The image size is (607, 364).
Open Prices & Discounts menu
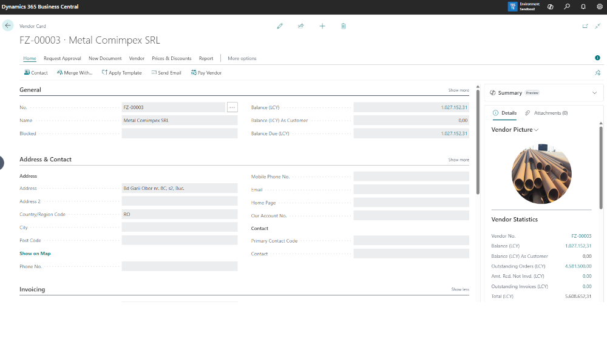click(x=172, y=58)
